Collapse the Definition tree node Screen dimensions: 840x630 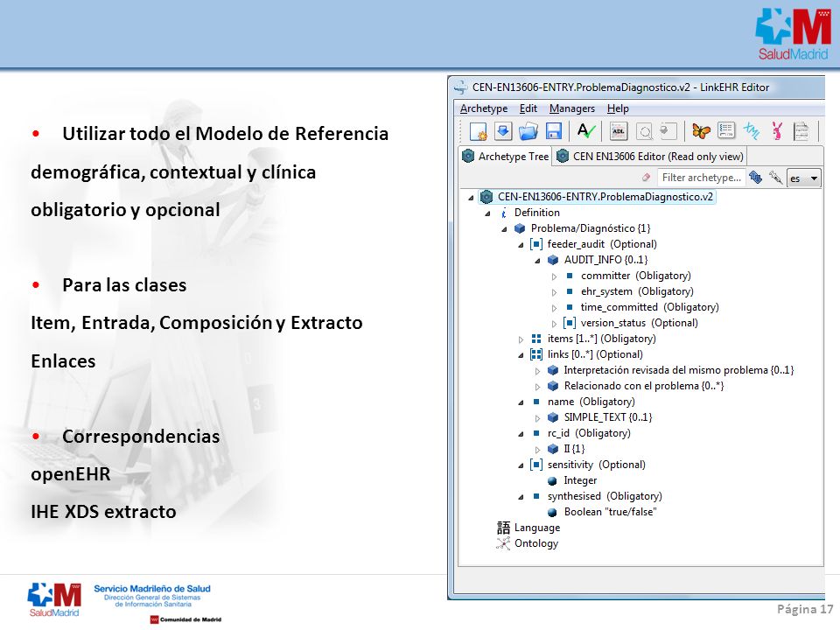pos(487,213)
